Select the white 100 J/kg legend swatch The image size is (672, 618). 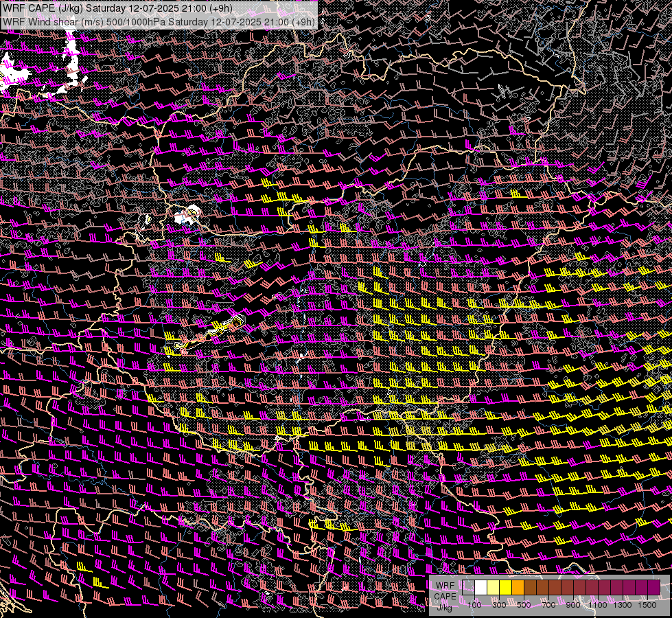tap(481, 587)
